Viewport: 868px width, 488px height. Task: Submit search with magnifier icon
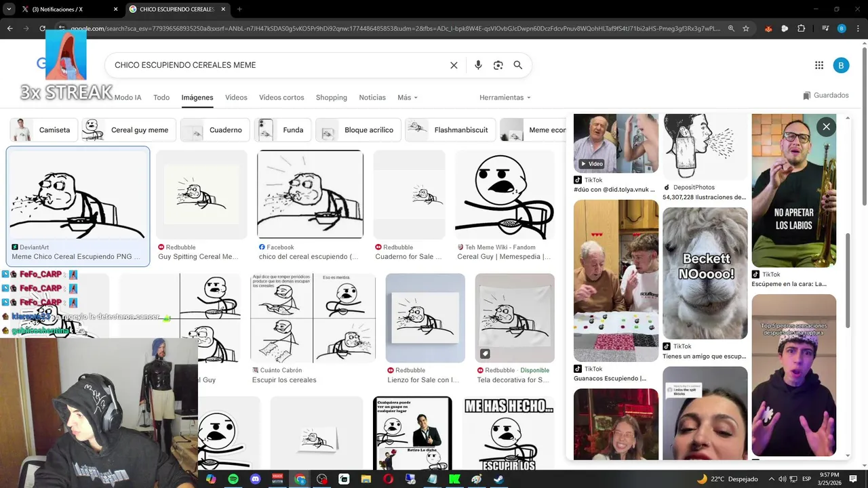tap(518, 65)
